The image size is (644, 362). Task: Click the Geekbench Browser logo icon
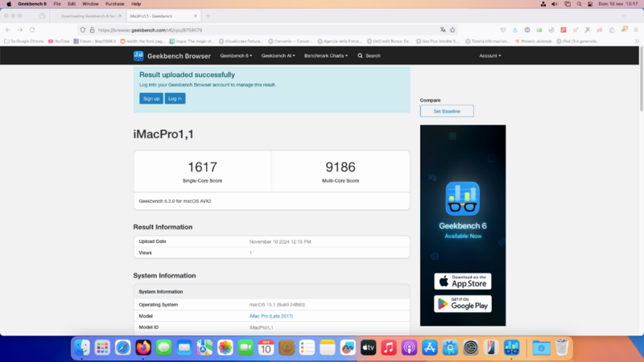pos(138,56)
